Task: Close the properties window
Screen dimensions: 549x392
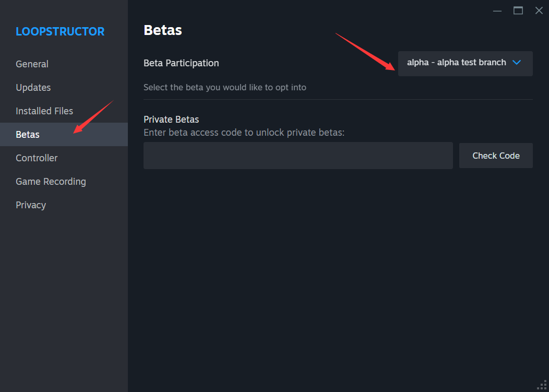Action: (539, 10)
